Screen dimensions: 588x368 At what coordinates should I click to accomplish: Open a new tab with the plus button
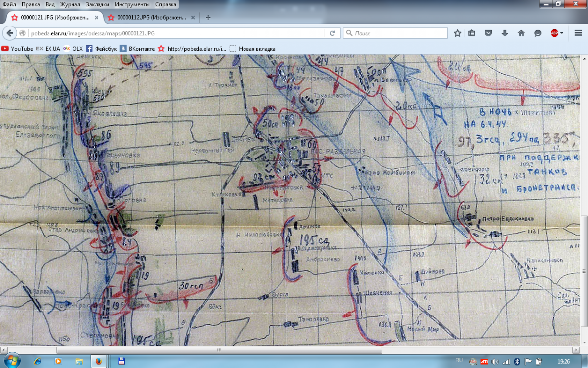click(x=208, y=17)
